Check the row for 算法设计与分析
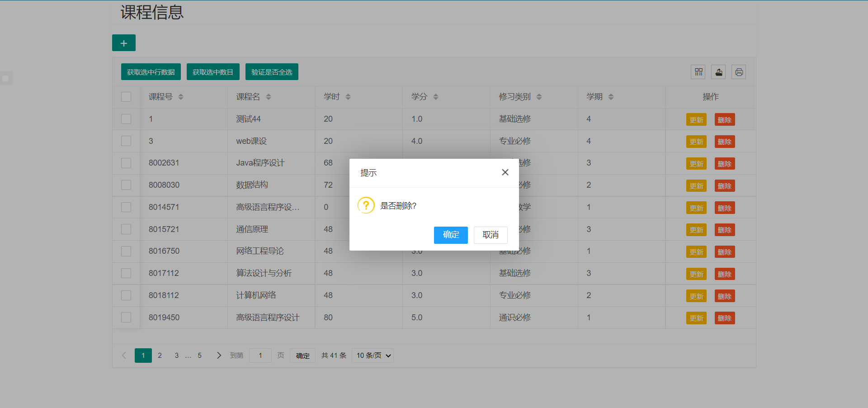This screenshot has width=868, height=408. (126, 273)
